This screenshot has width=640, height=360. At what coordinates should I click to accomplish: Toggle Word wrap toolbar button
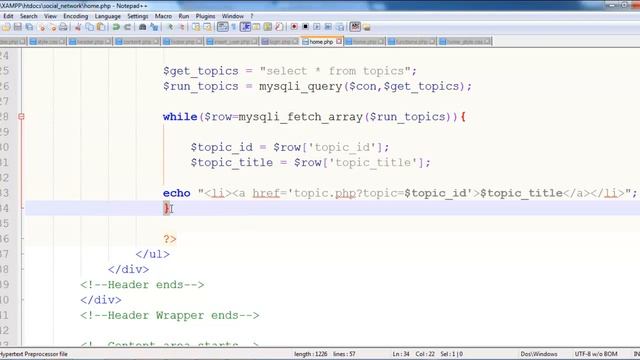(x=222, y=27)
